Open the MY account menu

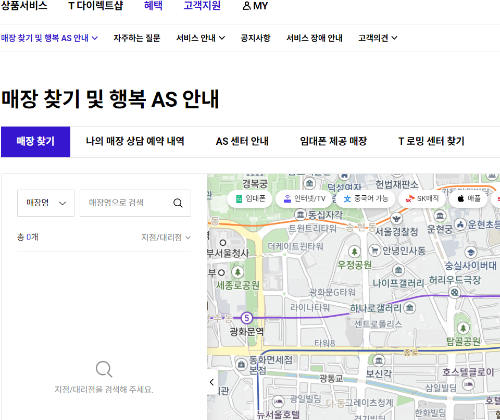255,6
